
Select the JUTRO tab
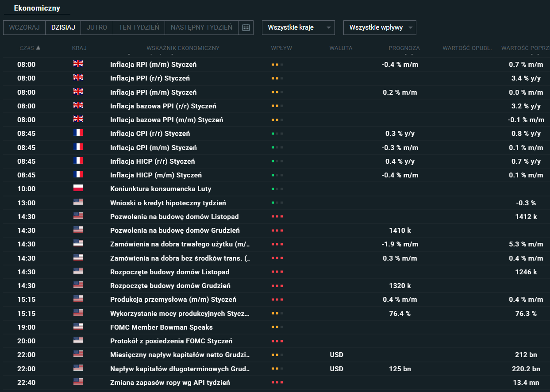(x=97, y=27)
